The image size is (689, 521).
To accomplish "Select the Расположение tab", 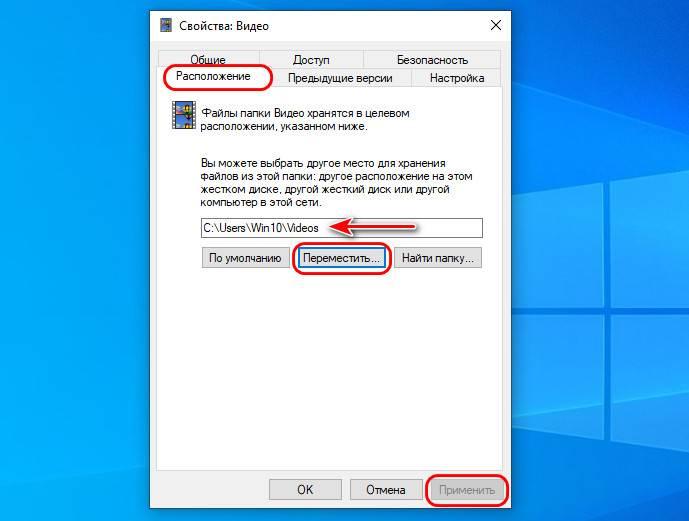I will (213, 76).
